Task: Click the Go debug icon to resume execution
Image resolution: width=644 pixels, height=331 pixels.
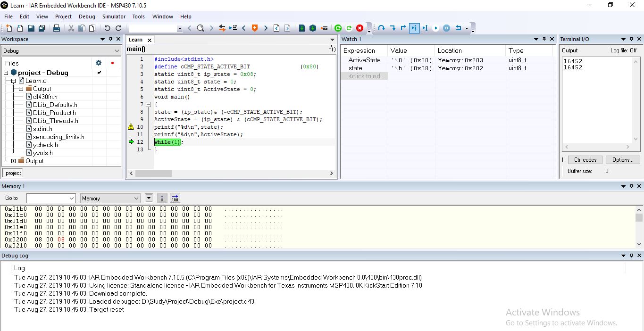Action: [x=435, y=28]
